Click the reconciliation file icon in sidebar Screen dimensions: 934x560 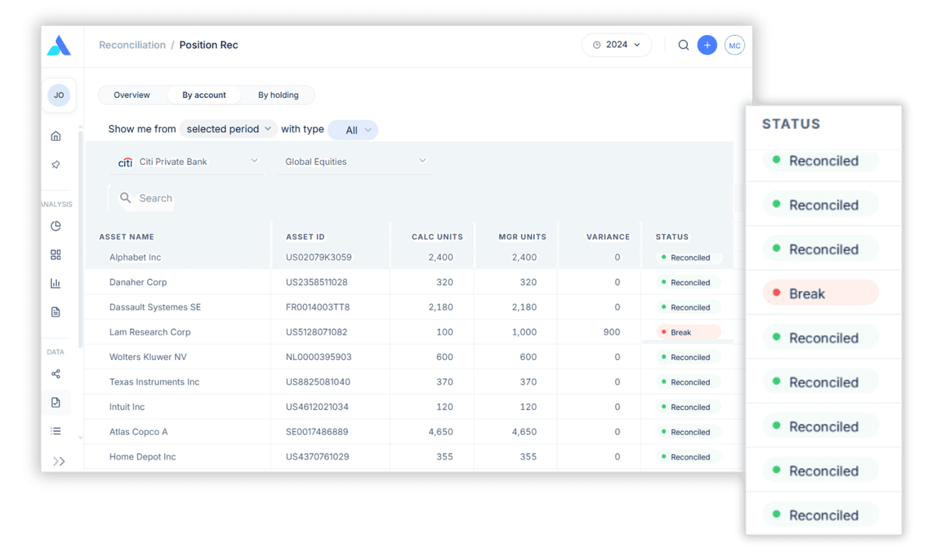point(56,403)
